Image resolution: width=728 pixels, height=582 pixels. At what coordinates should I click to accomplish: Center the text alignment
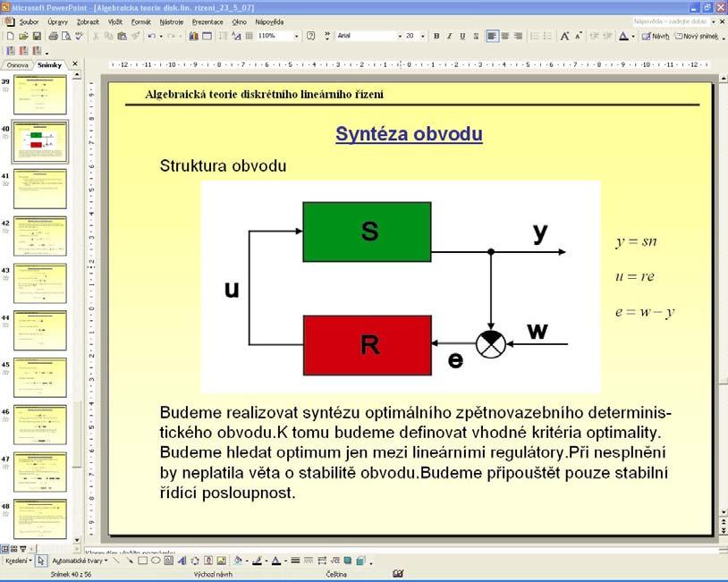click(505, 36)
